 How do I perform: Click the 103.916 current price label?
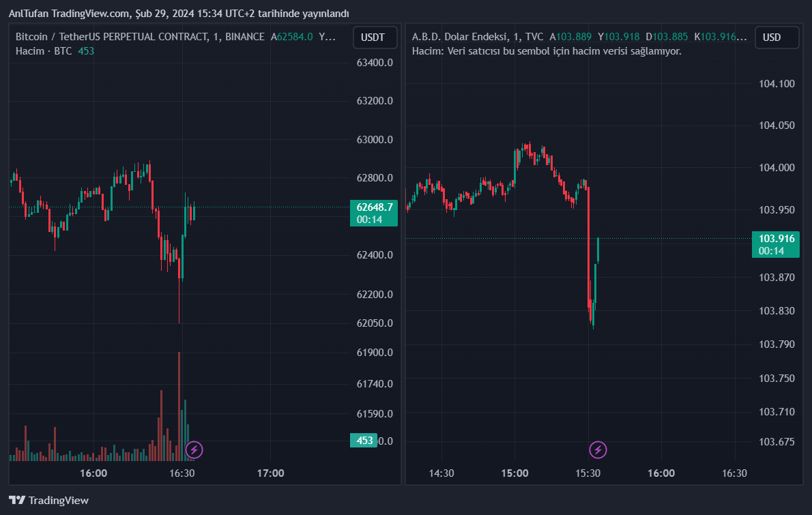pyautogui.click(x=777, y=239)
